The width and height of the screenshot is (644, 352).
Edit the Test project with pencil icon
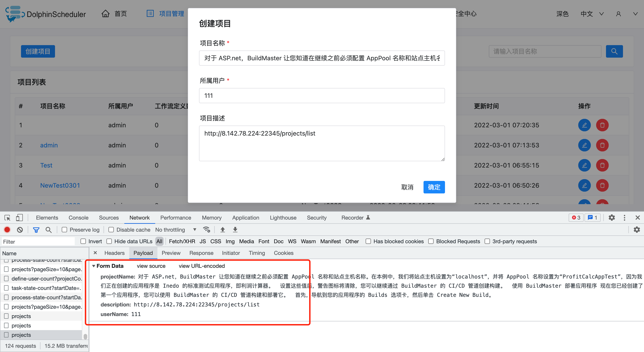pyautogui.click(x=584, y=165)
